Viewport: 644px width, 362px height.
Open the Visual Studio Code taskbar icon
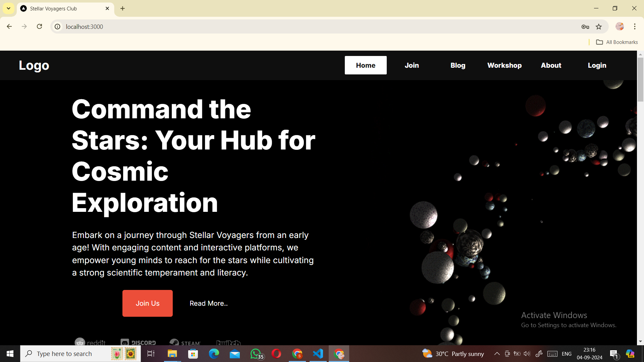point(318,354)
